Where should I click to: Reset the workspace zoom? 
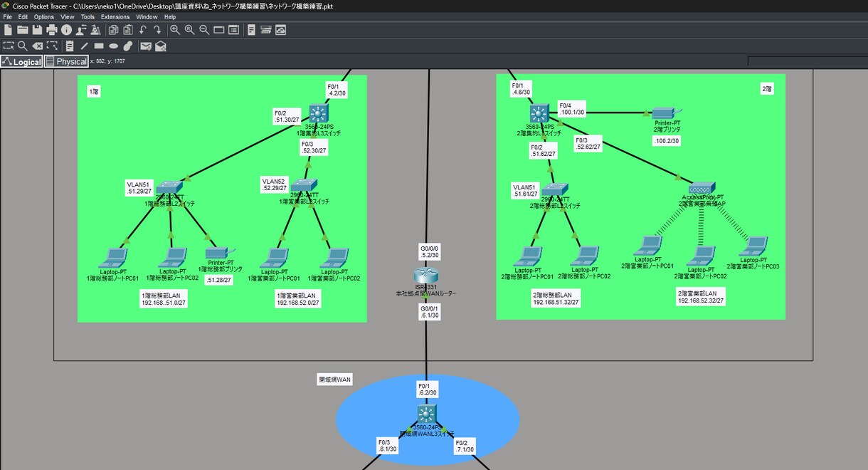tap(189, 30)
